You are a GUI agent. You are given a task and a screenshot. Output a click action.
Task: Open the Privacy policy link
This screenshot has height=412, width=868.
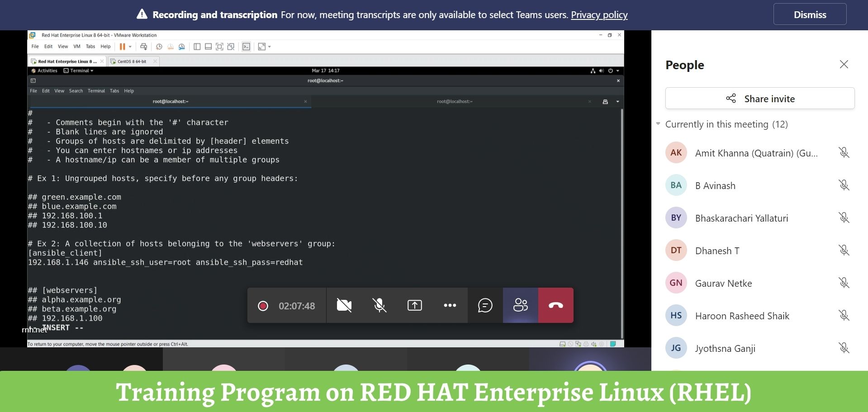tap(599, 14)
